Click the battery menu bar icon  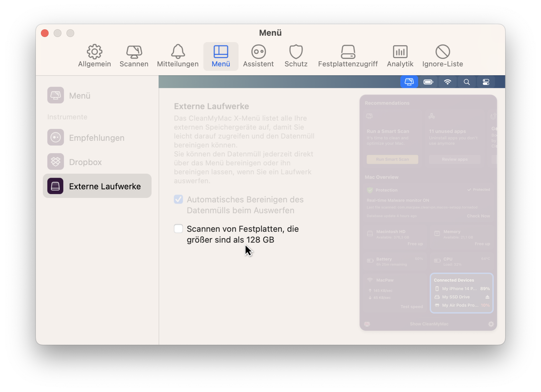point(428,82)
